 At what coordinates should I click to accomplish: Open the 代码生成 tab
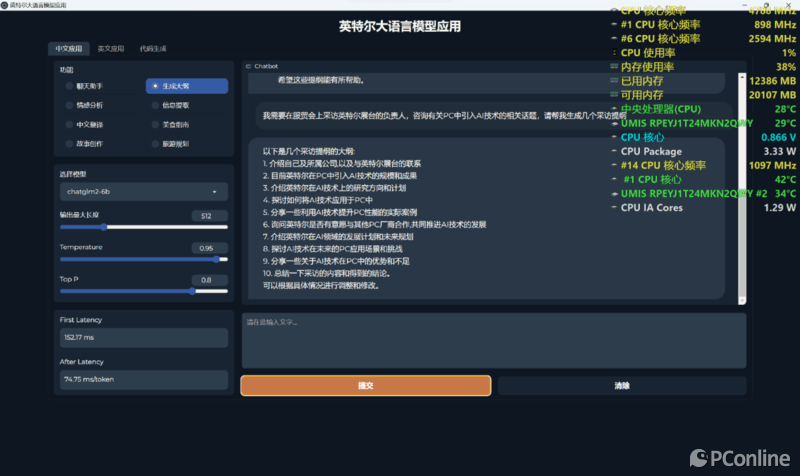[153, 48]
